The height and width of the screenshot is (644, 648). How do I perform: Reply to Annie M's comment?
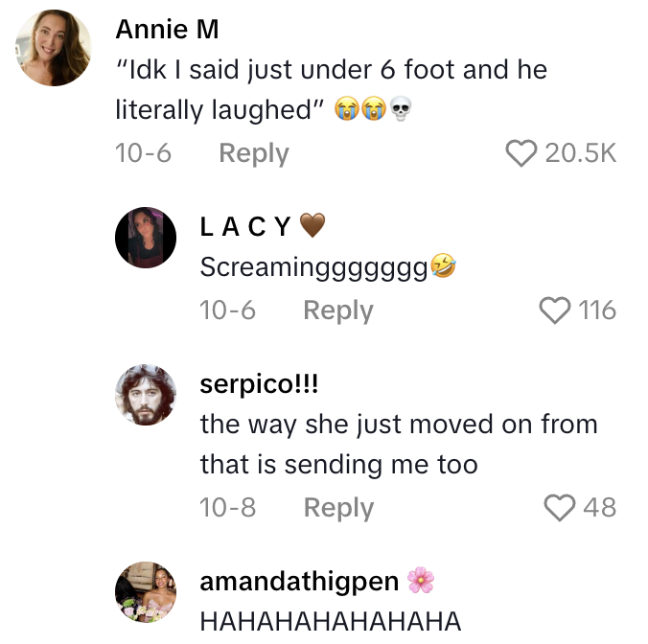253,153
